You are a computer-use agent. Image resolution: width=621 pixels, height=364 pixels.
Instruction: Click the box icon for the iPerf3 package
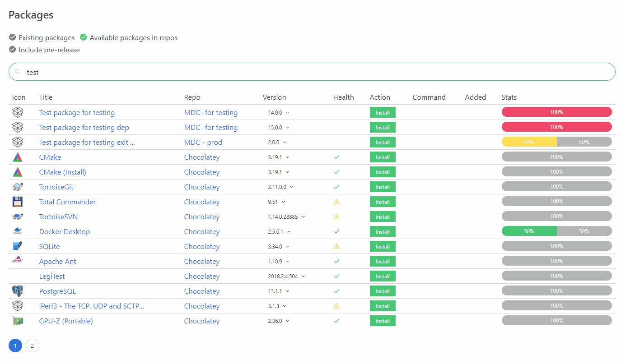click(18, 306)
